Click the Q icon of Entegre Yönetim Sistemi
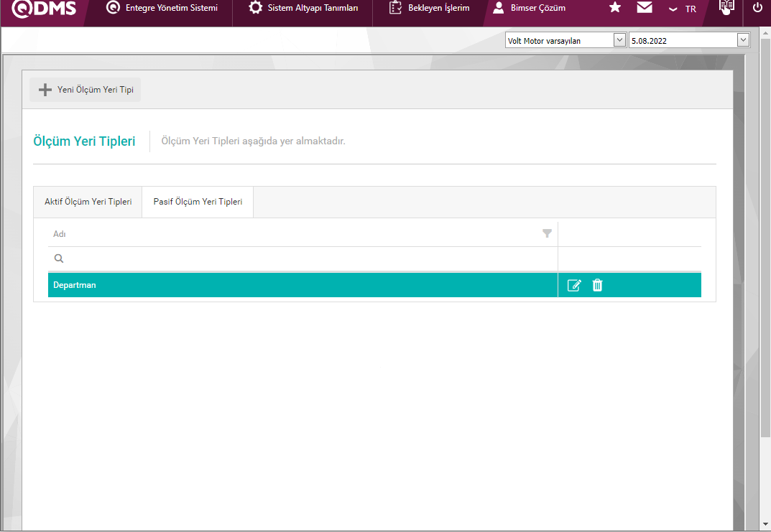 pyautogui.click(x=113, y=8)
